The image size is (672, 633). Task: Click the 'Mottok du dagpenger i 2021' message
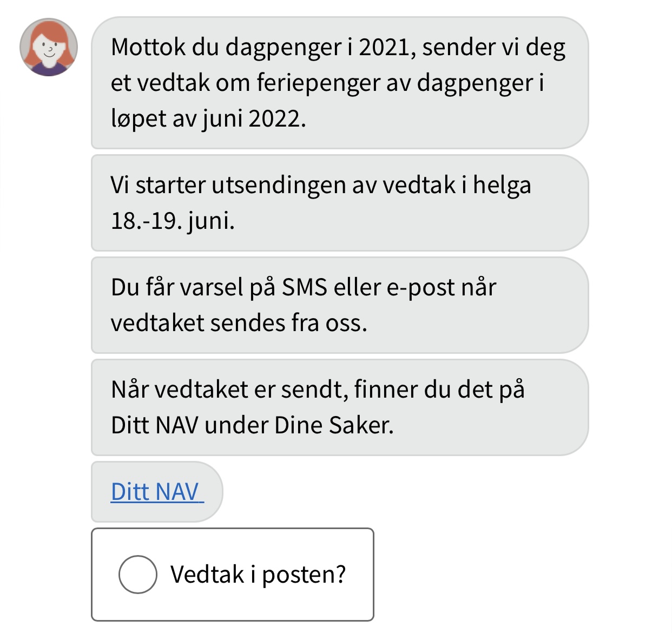click(x=339, y=83)
